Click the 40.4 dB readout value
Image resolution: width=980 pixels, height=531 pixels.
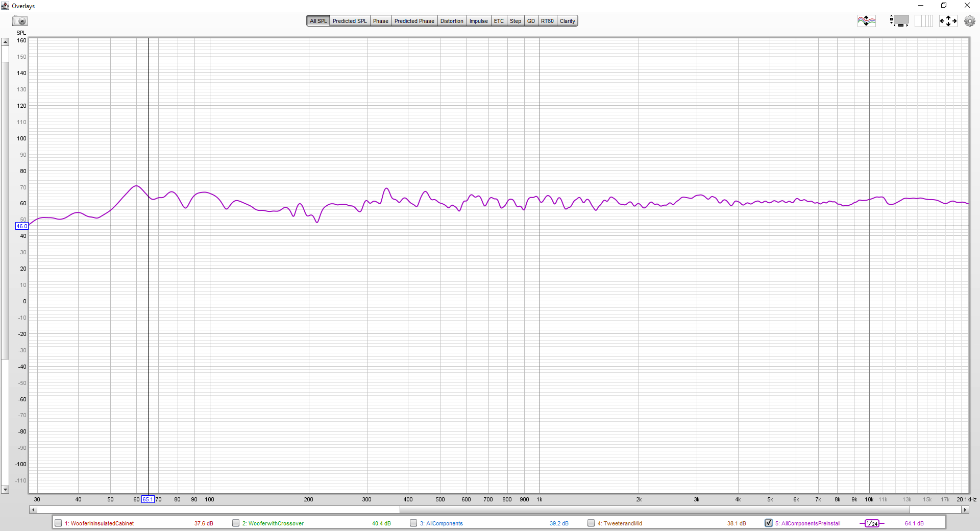click(381, 523)
